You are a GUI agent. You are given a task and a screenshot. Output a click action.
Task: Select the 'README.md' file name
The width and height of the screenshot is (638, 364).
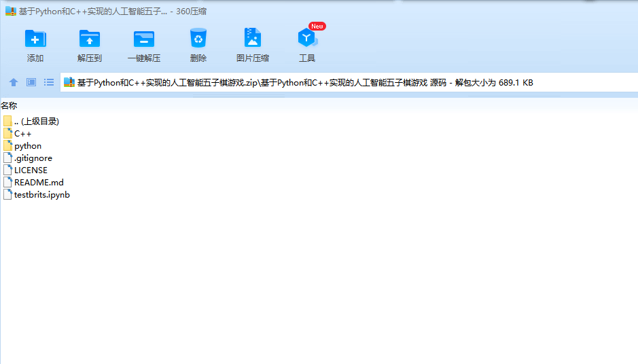point(39,182)
